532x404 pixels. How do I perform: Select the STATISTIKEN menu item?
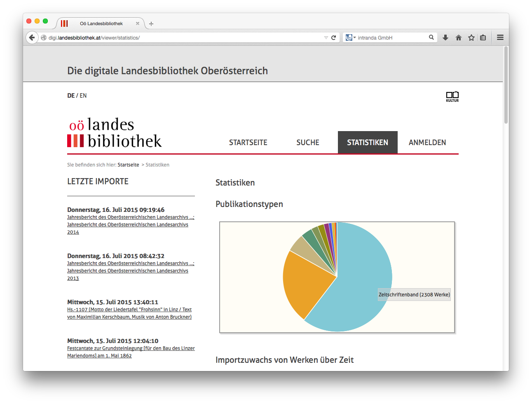pyautogui.click(x=368, y=142)
